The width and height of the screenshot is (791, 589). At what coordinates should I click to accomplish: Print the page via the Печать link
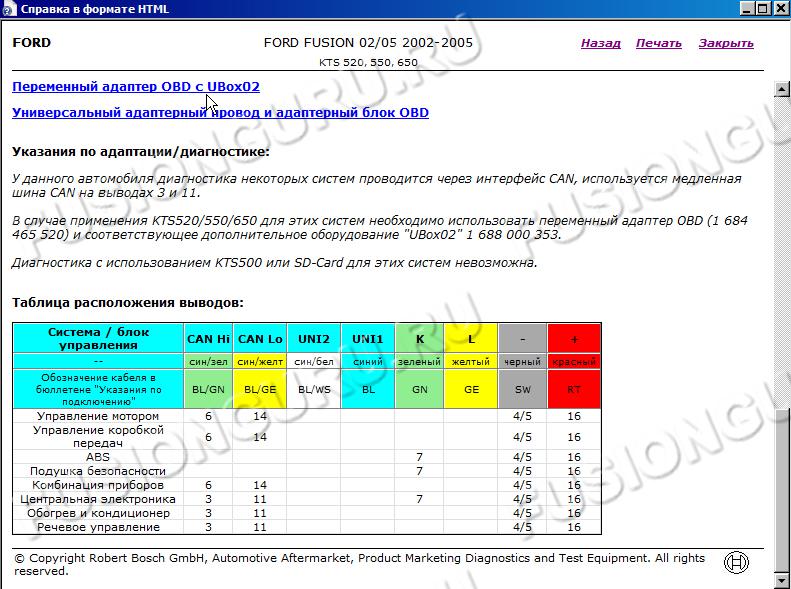[658, 43]
